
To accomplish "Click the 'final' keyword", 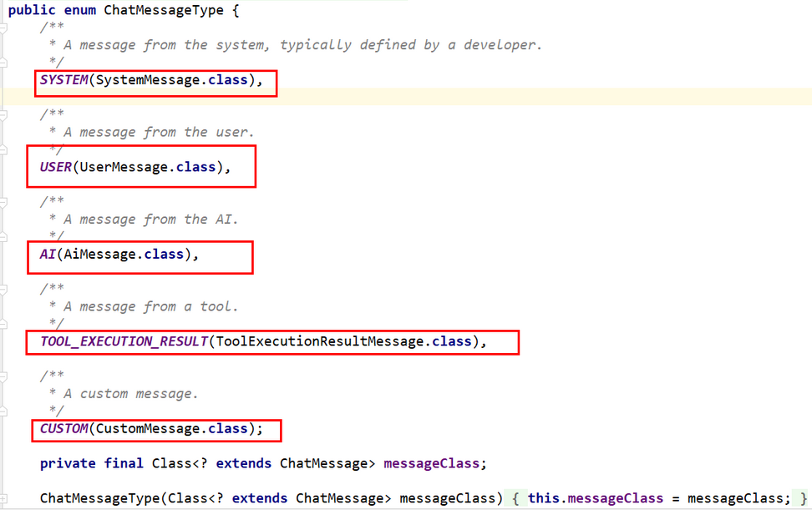I will tap(124, 463).
